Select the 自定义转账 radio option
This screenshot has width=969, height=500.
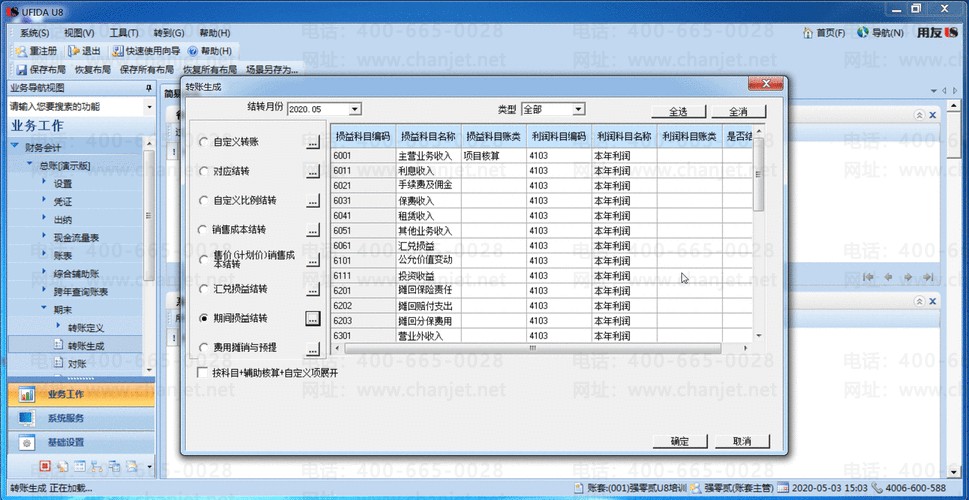pyautogui.click(x=203, y=142)
